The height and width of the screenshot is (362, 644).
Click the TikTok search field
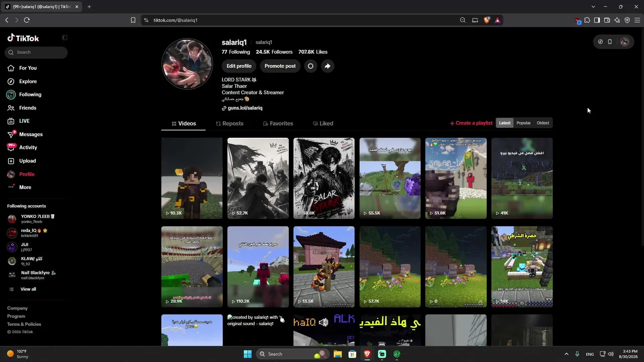pos(36,52)
